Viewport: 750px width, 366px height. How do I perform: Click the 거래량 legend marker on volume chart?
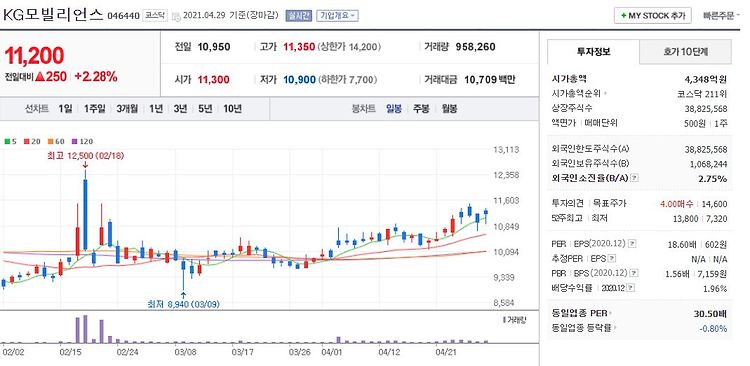pos(504,319)
